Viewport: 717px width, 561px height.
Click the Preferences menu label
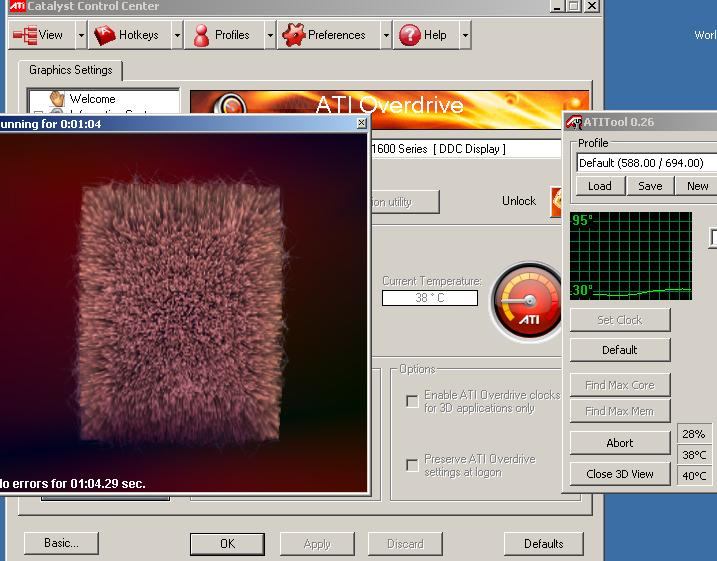[x=337, y=35]
